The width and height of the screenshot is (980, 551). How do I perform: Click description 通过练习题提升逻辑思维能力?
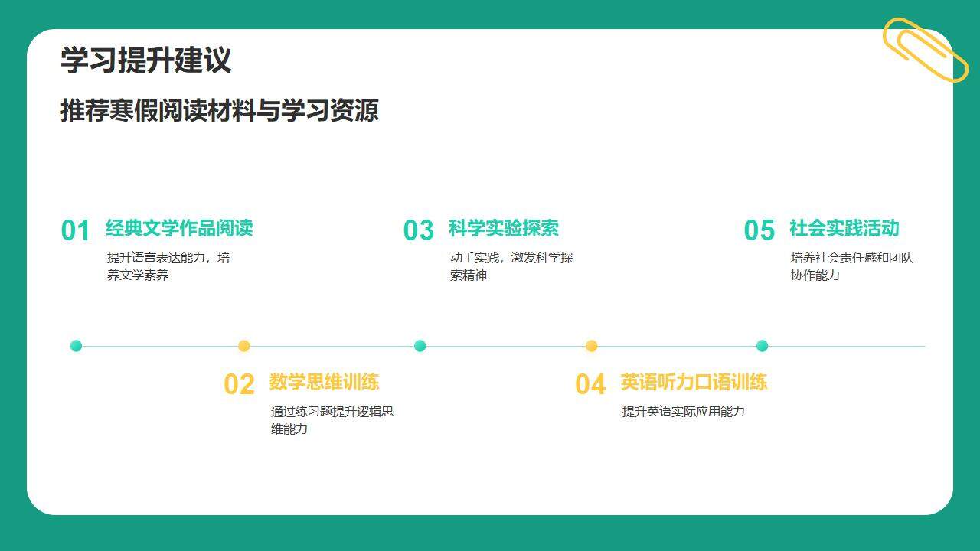(332, 420)
